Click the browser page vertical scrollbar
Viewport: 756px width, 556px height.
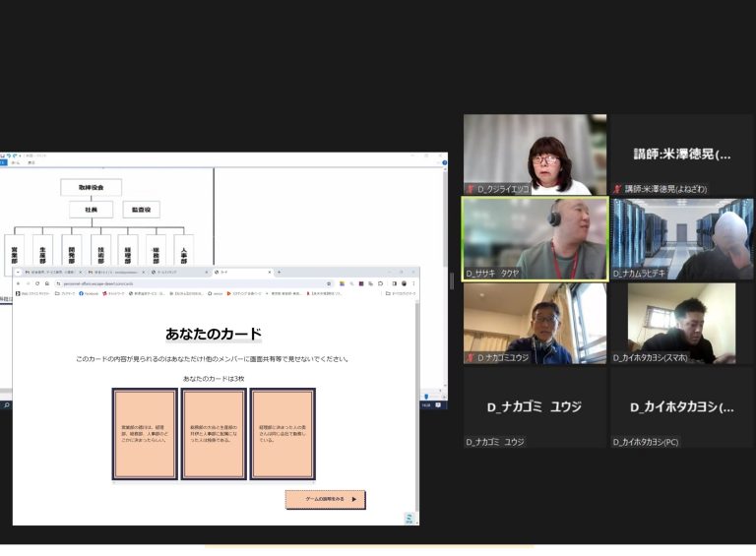(x=417, y=409)
